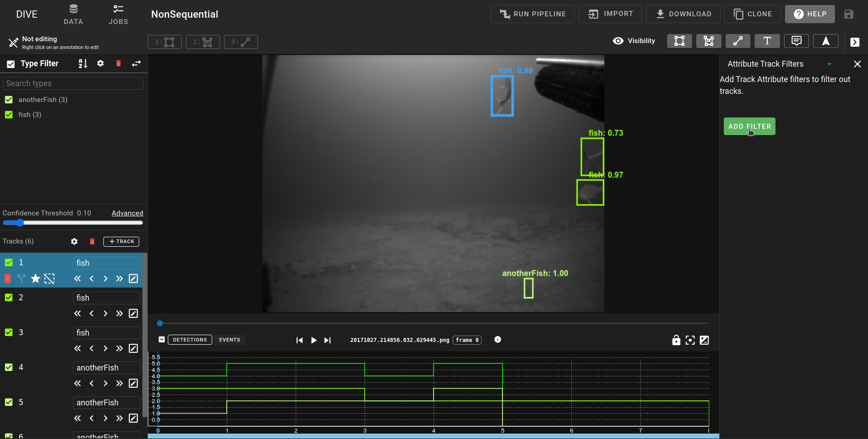Jump to track 1 last frame
868x439 pixels.
point(119,278)
